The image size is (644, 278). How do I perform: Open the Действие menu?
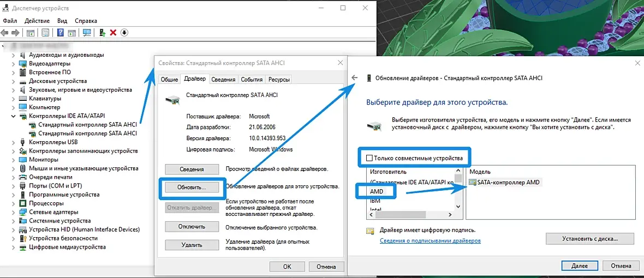coord(37,21)
